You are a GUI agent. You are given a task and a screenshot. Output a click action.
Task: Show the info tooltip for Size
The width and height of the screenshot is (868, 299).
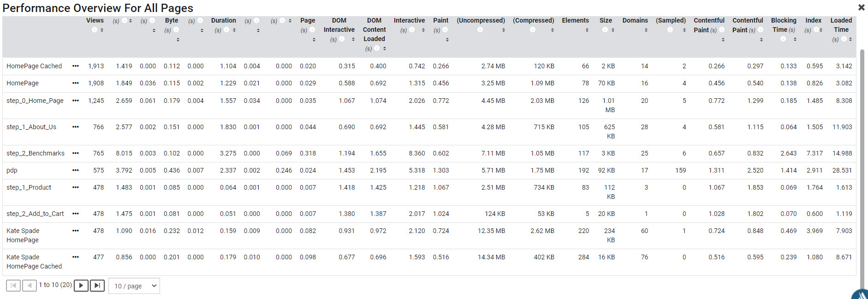coord(605,30)
